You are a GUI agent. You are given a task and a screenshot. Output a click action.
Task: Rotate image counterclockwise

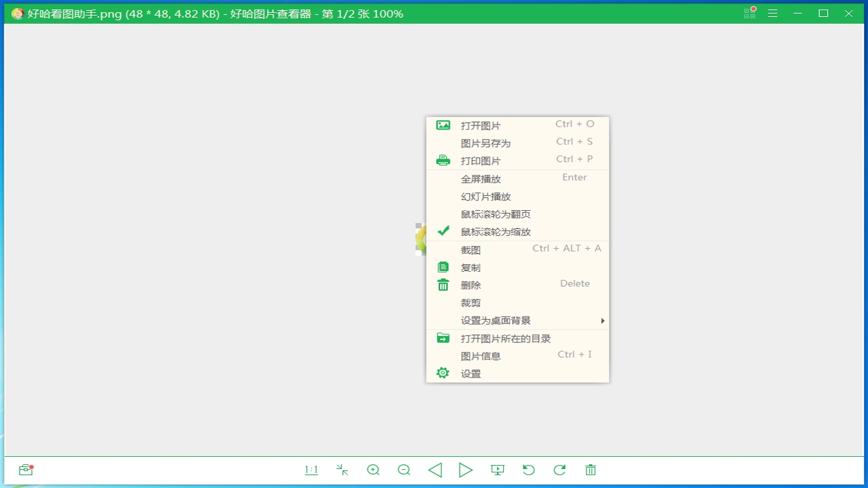pos(529,470)
